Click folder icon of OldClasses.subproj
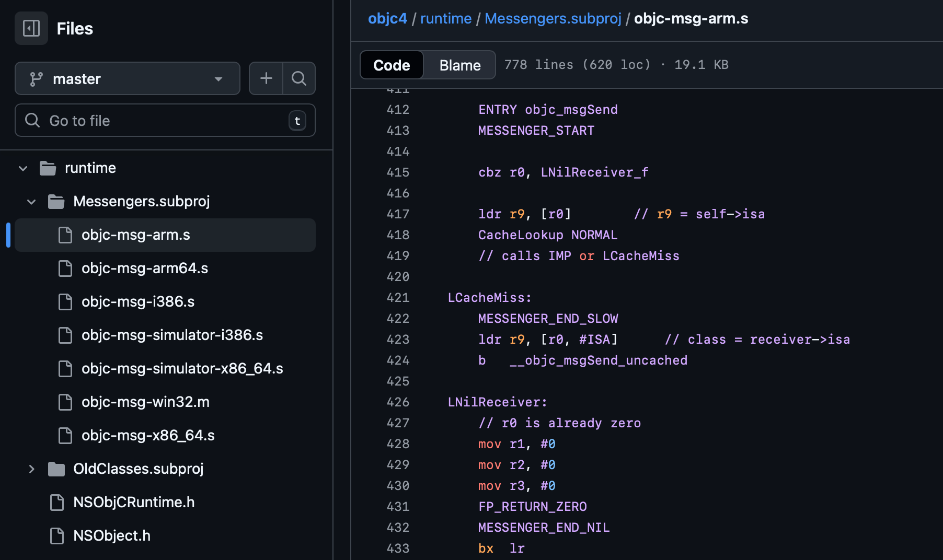Screen dimensions: 943x560 pos(56,469)
